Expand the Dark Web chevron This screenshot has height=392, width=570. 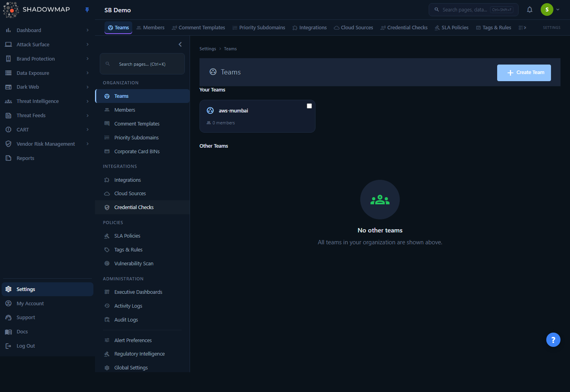click(x=87, y=87)
